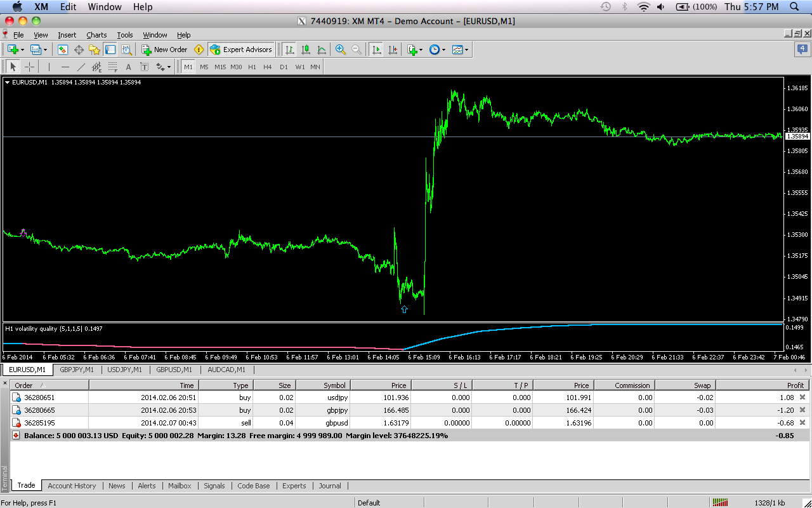Expand the Indicators dropdown arrow
Image resolution: width=812 pixels, height=508 pixels.
point(421,50)
